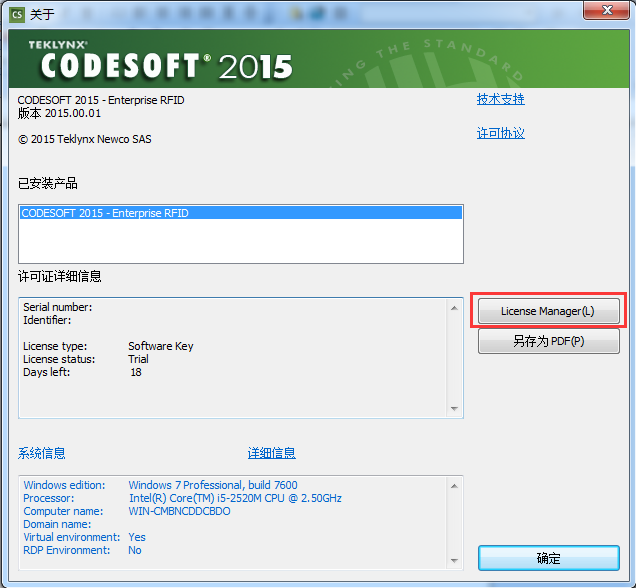
Task: Open the License Manager(L) button
Action: click(x=548, y=311)
